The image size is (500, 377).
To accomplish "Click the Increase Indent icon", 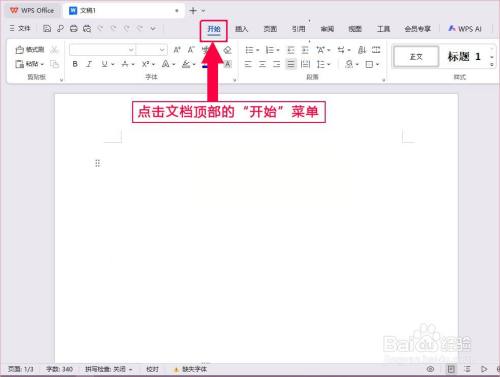I will [305, 50].
